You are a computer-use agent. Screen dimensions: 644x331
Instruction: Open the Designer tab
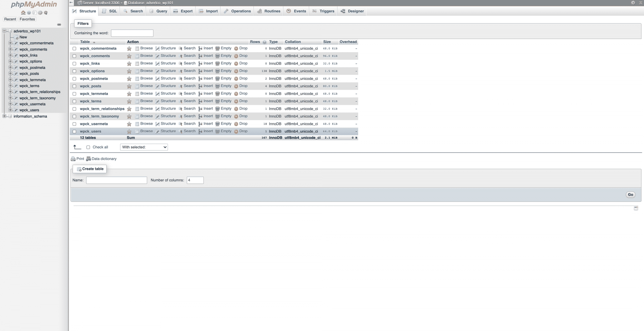coord(352,11)
